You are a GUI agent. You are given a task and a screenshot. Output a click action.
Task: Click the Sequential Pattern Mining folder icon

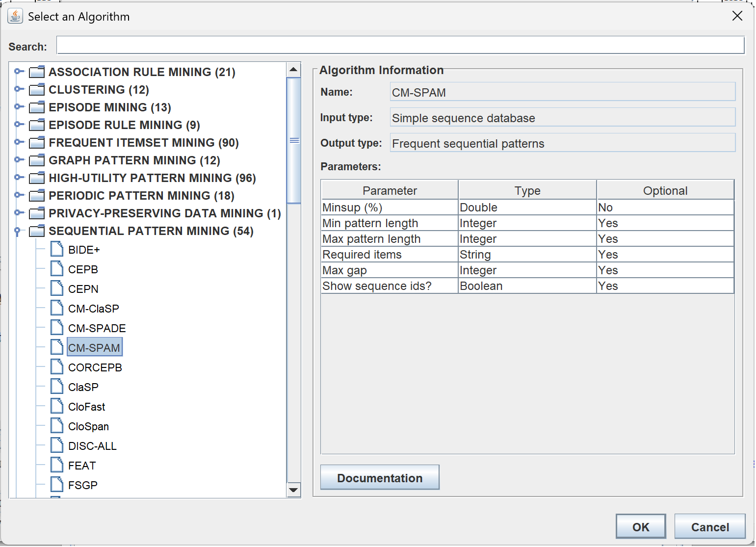(37, 231)
